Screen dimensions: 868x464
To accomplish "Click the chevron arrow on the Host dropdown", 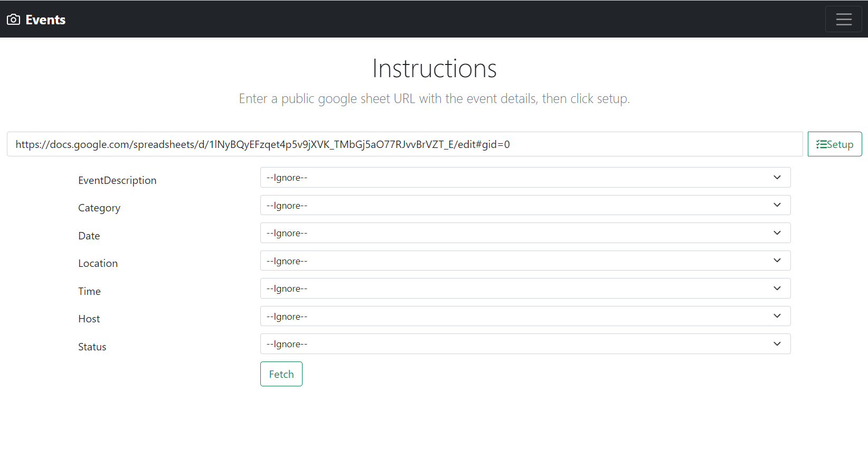I will click(x=777, y=317).
